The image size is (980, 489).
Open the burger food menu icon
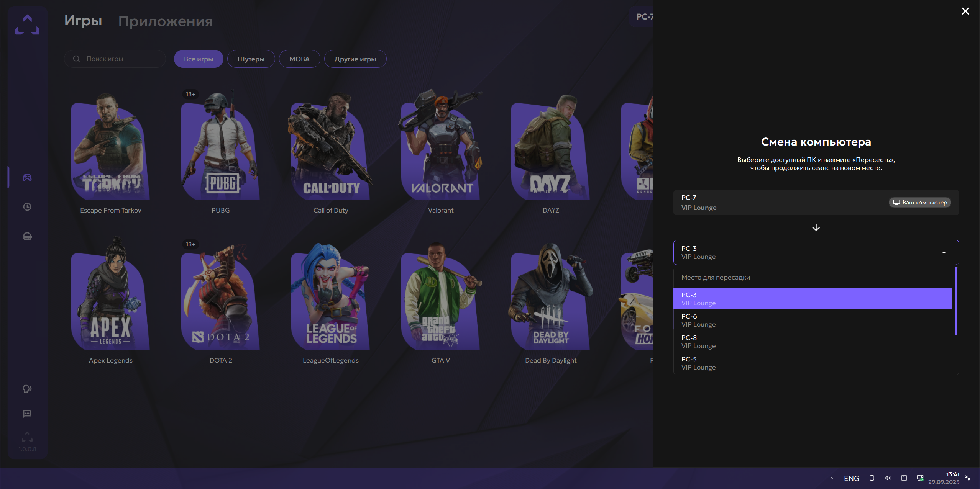27,236
